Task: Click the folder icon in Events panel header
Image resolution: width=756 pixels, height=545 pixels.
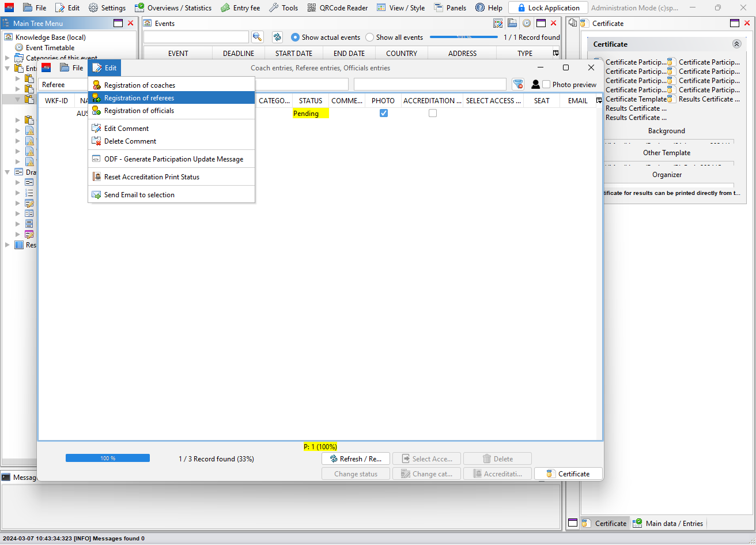Action: (512, 23)
